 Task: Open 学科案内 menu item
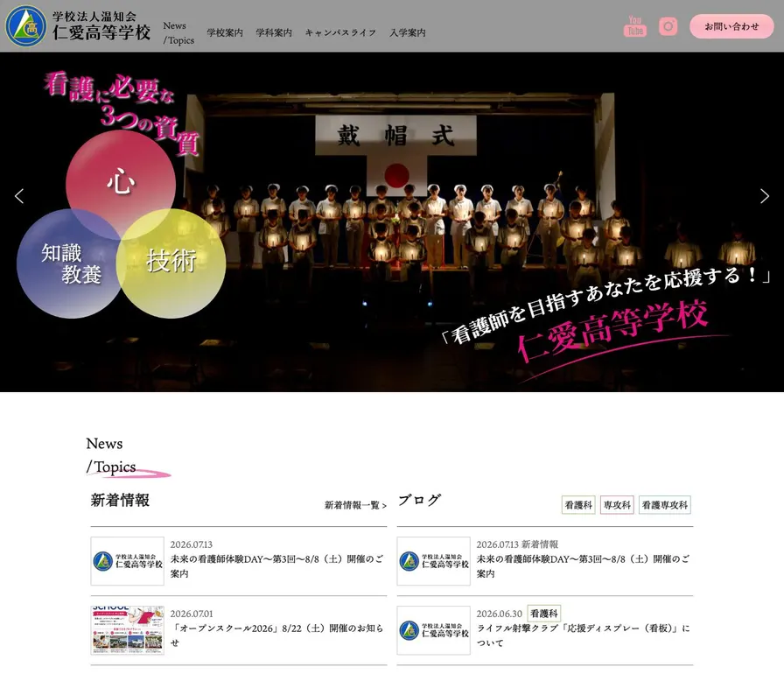pos(274,33)
